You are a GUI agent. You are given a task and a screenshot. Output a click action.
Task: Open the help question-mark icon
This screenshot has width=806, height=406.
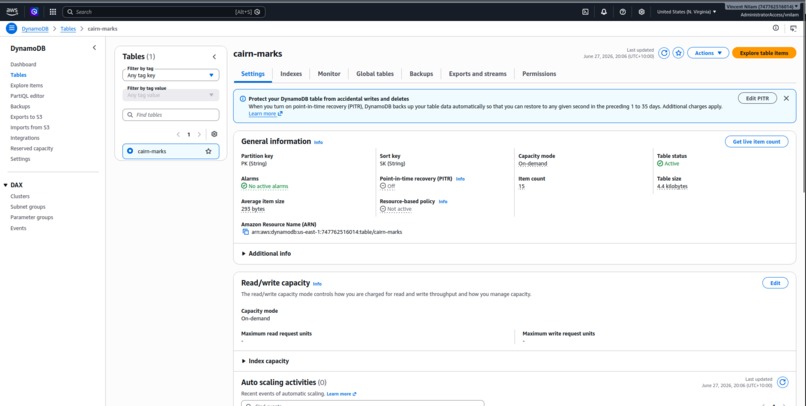[x=622, y=12]
